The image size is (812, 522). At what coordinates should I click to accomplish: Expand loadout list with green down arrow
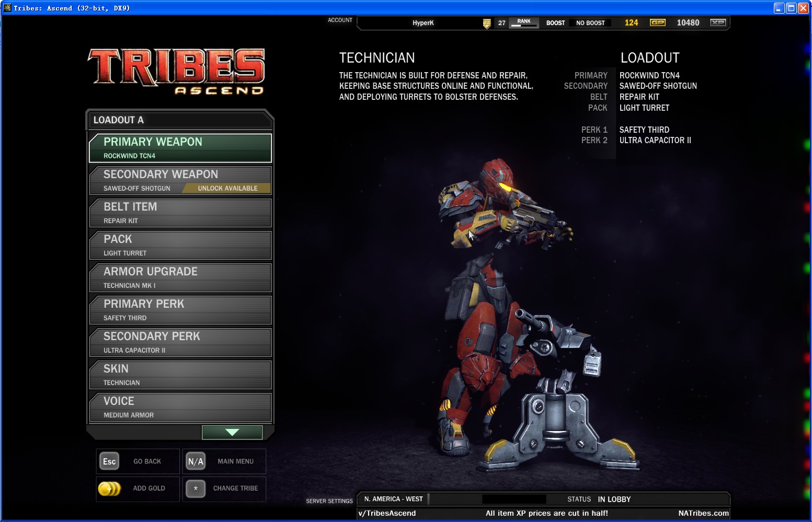point(232,432)
